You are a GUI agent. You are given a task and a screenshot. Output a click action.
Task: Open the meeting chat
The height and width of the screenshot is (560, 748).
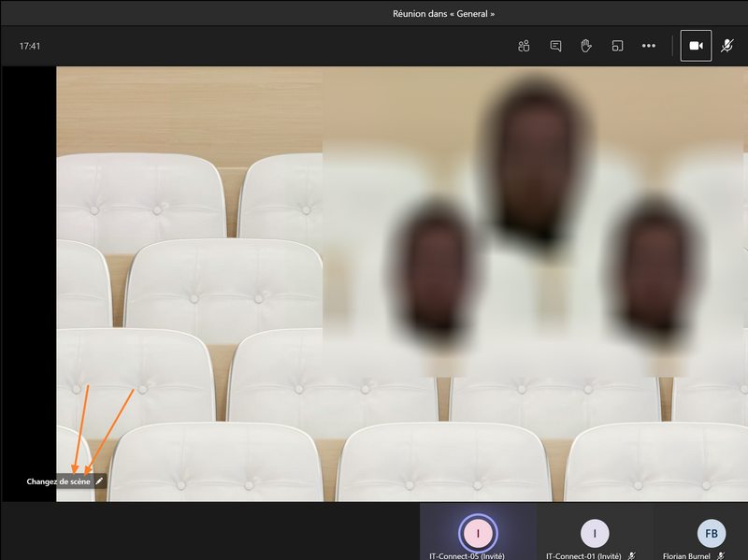coord(555,45)
